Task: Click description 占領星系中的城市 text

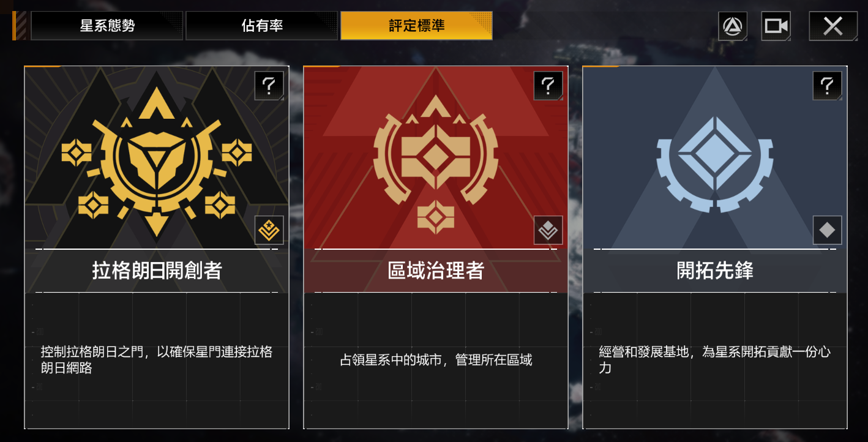Action: [436, 360]
